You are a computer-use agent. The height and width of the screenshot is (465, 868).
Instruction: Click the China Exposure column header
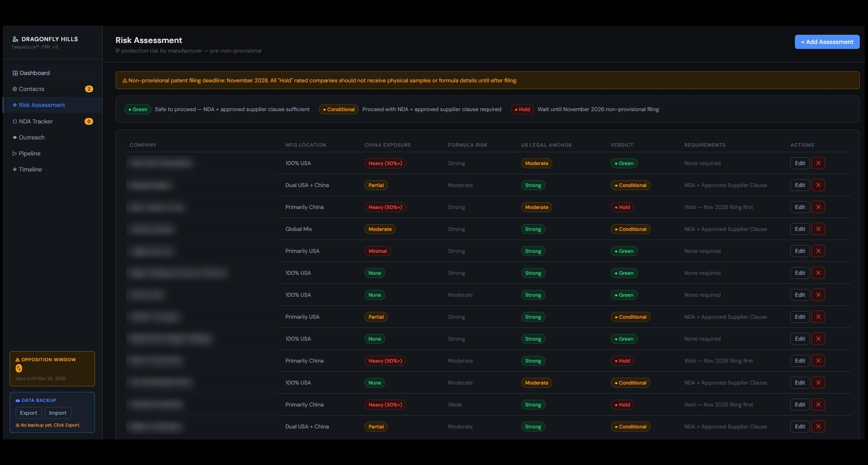point(387,145)
